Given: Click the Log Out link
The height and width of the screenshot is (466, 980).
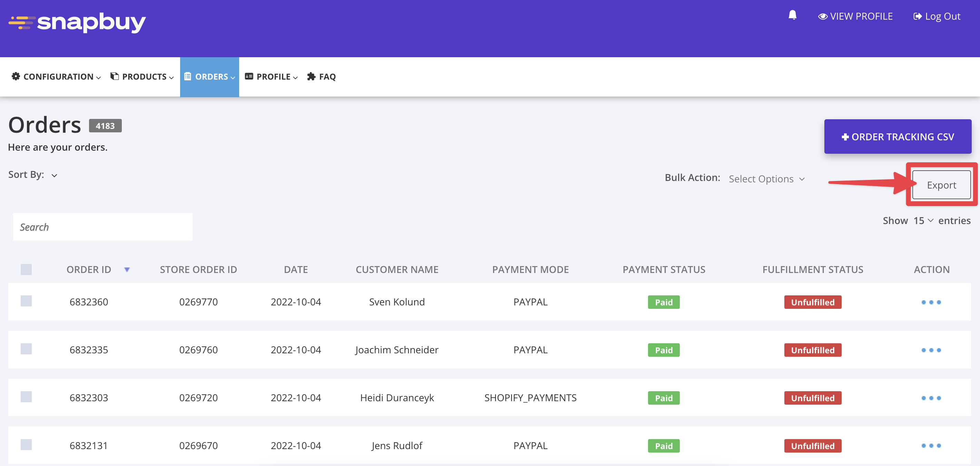Looking at the screenshot, I should click(x=937, y=16).
